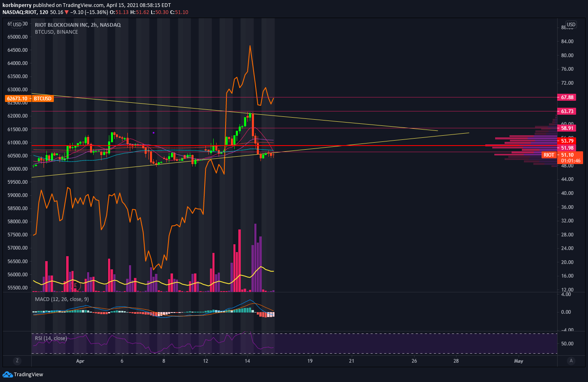Screen dimensions: 588x382
Task: Click the 28 date label on time axis
Action: (x=456, y=361)
